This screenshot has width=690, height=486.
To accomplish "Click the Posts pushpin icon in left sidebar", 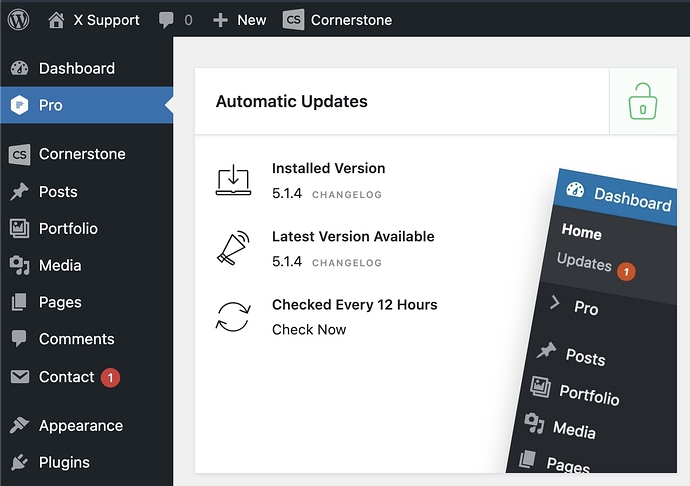I will (19, 191).
